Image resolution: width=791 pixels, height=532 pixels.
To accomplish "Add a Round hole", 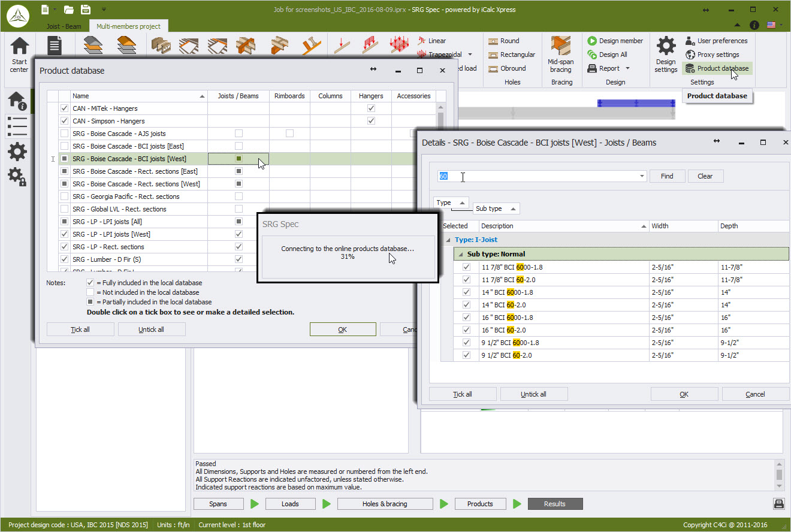I will pyautogui.click(x=504, y=41).
